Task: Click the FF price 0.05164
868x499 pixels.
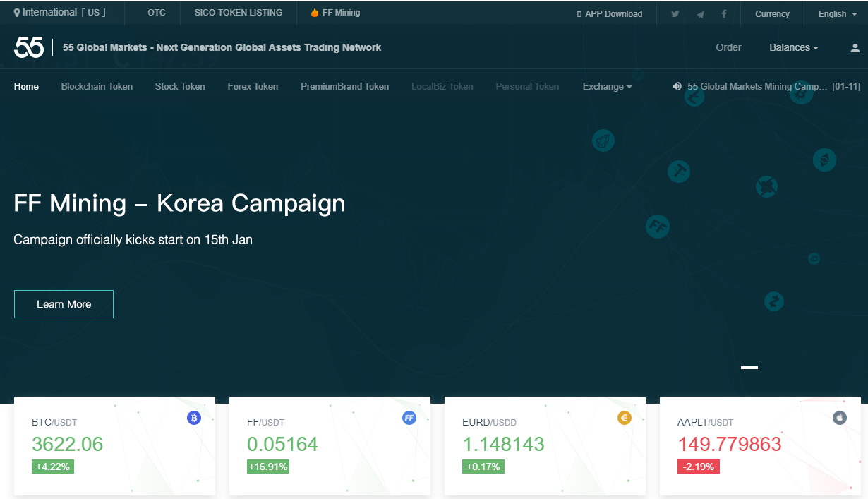Action: (282, 444)
